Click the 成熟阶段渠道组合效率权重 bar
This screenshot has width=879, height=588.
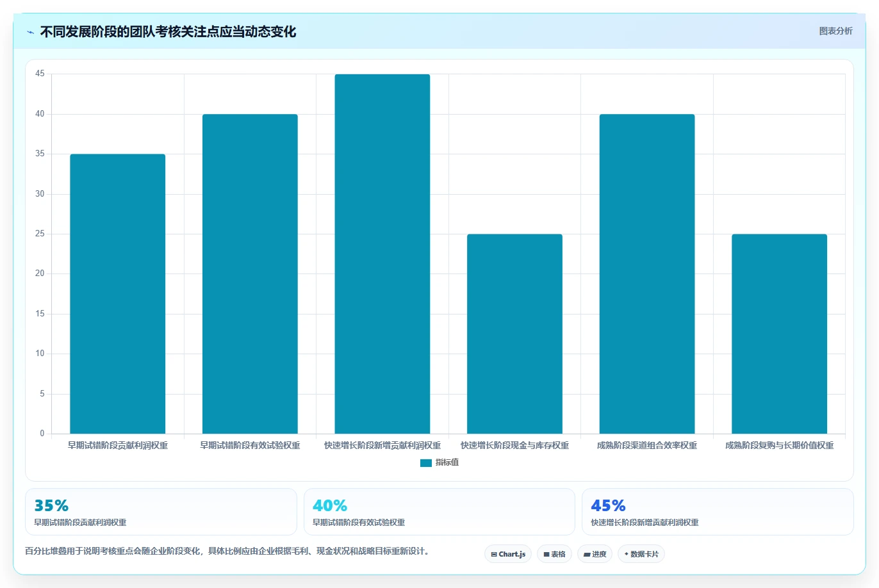coord(647,274)
